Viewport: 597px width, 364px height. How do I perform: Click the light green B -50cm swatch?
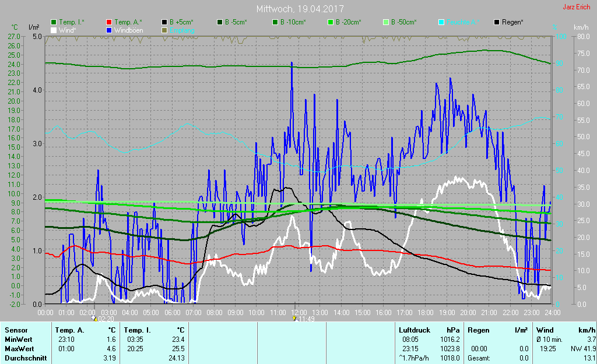coord(385,22)
